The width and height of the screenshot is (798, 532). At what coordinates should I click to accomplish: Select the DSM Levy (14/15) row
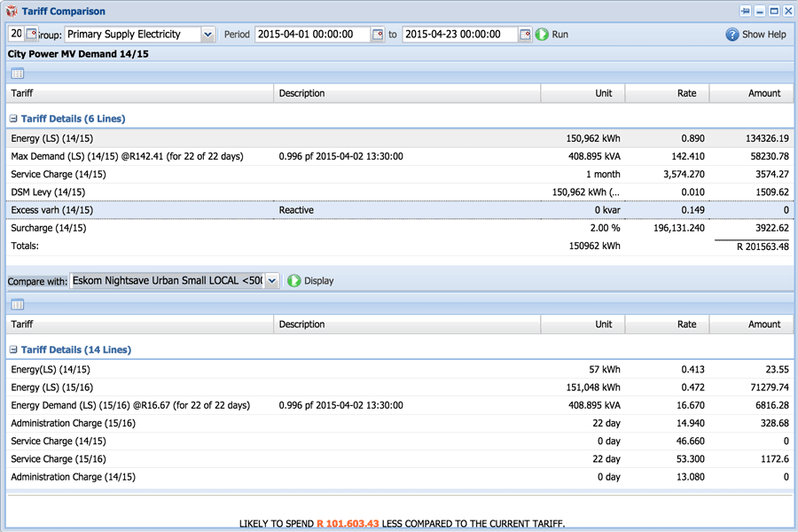(x=400, y=192)
